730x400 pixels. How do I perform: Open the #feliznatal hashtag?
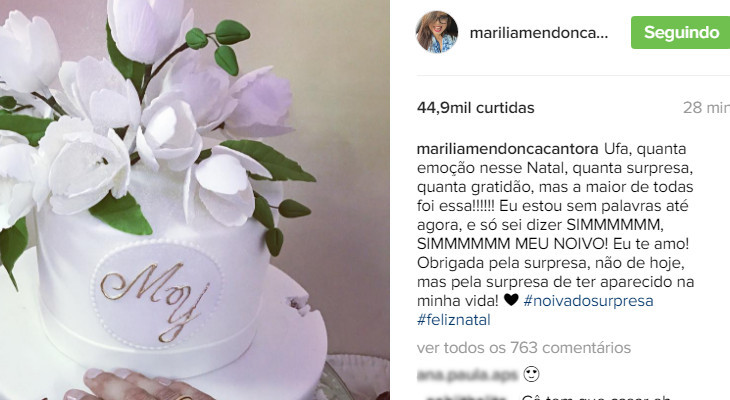453,320
